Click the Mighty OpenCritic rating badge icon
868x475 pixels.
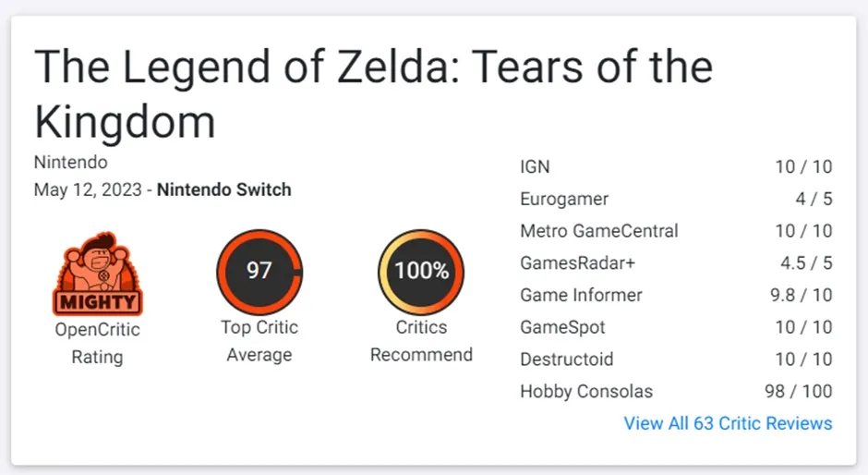pos(96,274)
